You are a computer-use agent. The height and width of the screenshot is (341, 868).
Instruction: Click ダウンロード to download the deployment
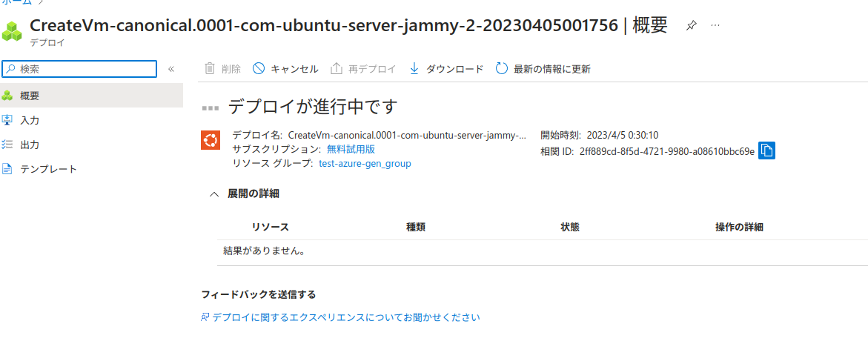(445, 69)
